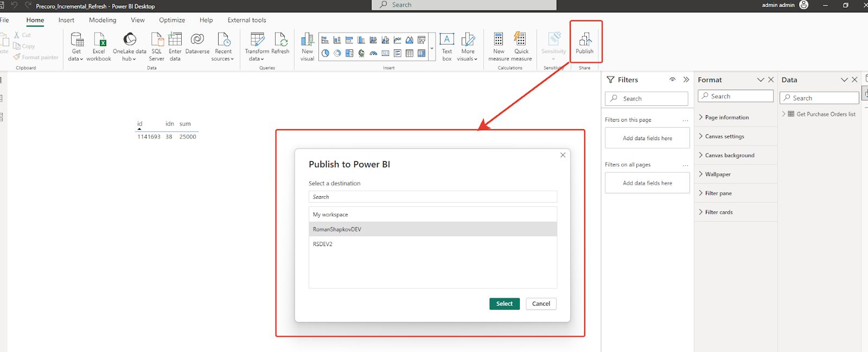Viewport: 868px width, 352px height.
Task: Insert a matrix visual
Action: click(422, 53)
